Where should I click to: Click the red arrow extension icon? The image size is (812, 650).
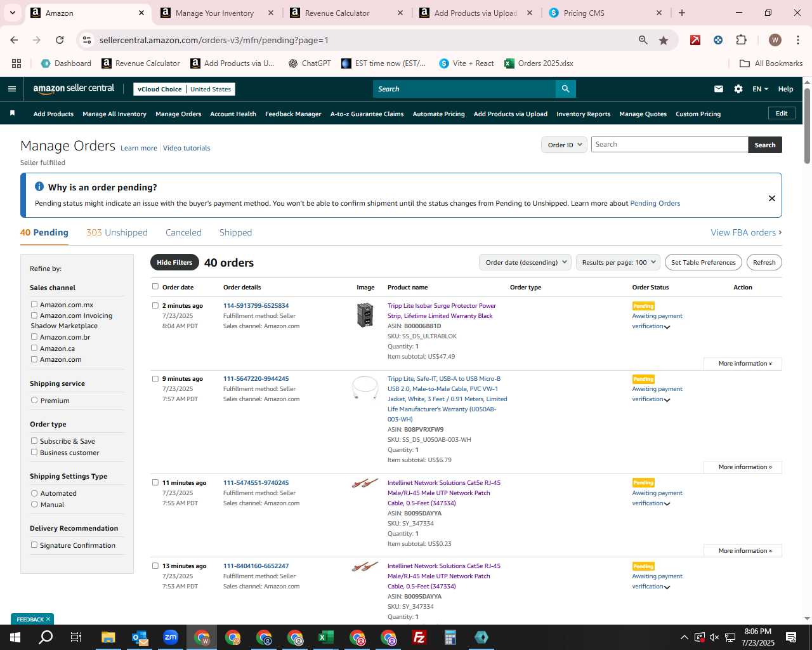695,40
